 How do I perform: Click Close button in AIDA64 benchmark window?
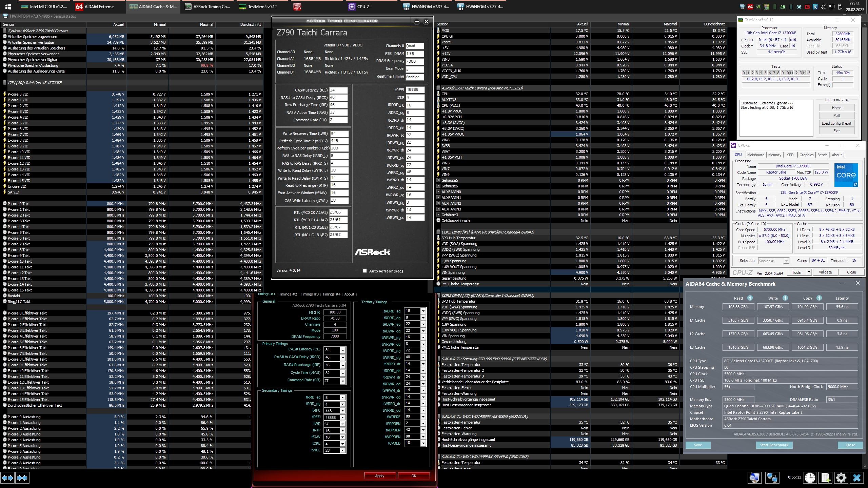coord(850,445)
